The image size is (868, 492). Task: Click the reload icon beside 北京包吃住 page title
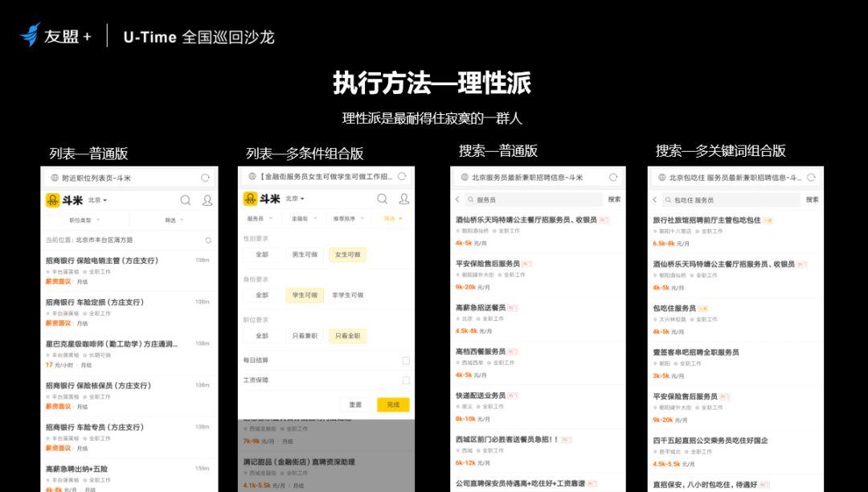(812, 178)
